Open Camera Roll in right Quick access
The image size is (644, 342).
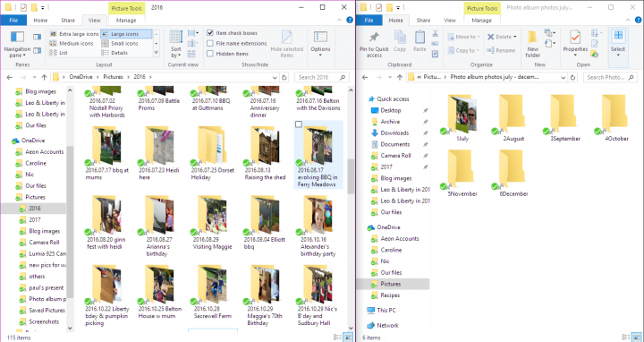tap(395, 156)
